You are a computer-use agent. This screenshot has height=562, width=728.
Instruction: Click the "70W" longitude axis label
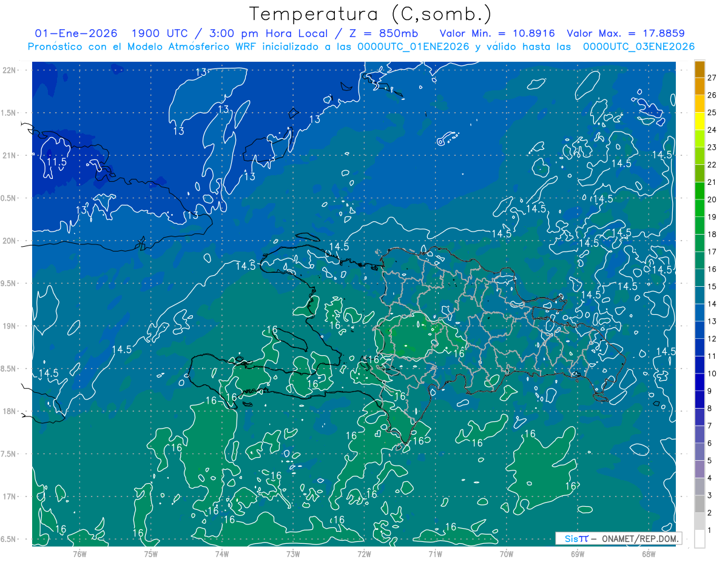506,554
